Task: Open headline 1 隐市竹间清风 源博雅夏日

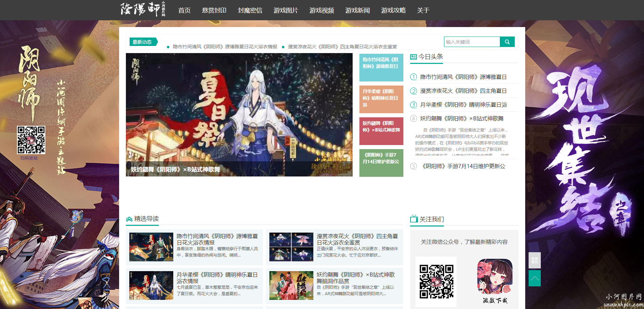Action: click(463, 77)
